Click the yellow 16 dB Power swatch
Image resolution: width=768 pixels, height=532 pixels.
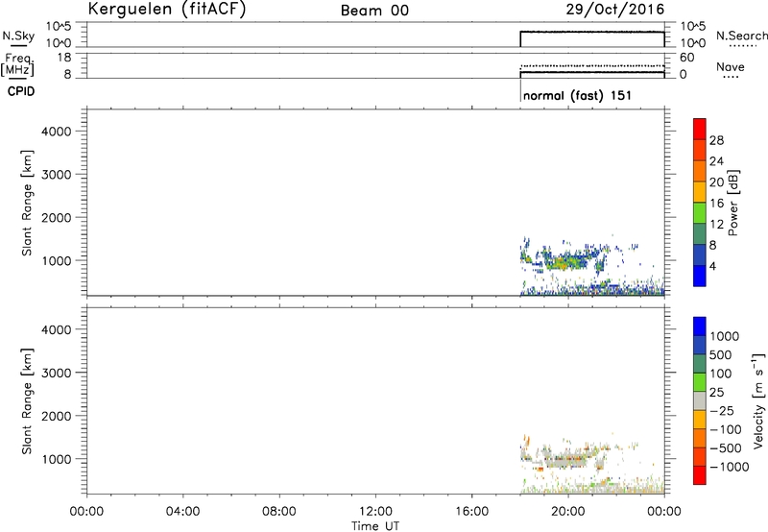(x=700, y=191)
